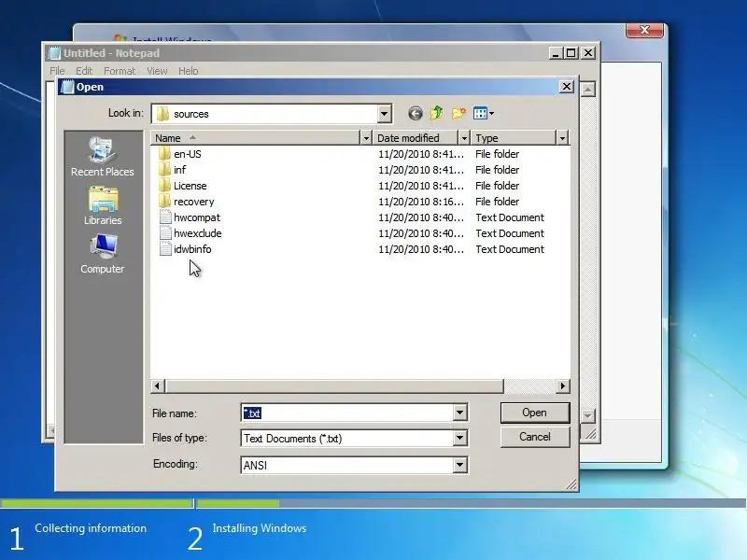Click the Cancel button
Screen dimensions: 747x560
(x=534, y=437)
